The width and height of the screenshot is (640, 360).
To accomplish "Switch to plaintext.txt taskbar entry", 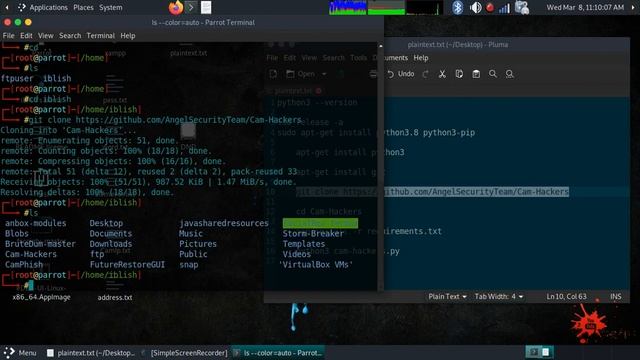I will 91,353.
